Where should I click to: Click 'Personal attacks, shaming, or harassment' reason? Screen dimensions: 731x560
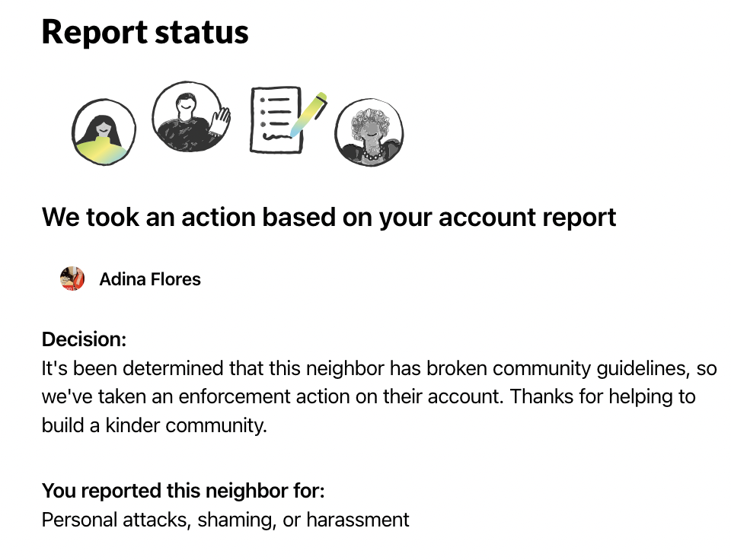click(225, 520)
